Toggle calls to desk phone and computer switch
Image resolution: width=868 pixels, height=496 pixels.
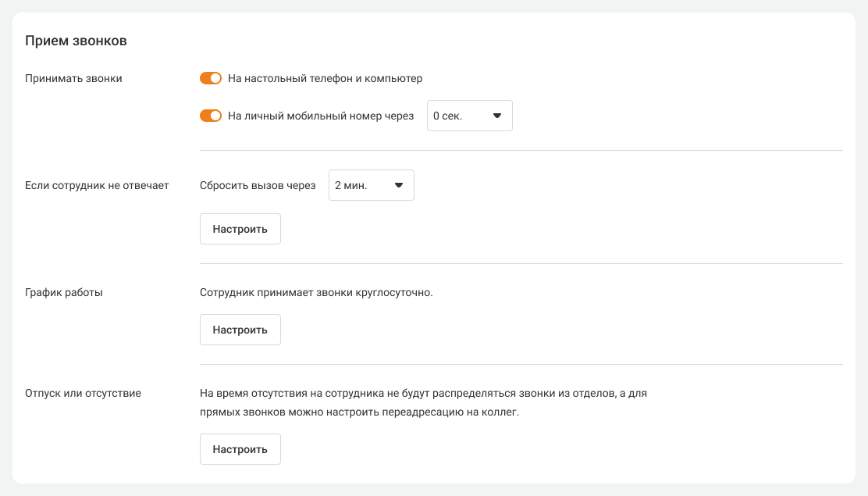[x=211, y=78]
